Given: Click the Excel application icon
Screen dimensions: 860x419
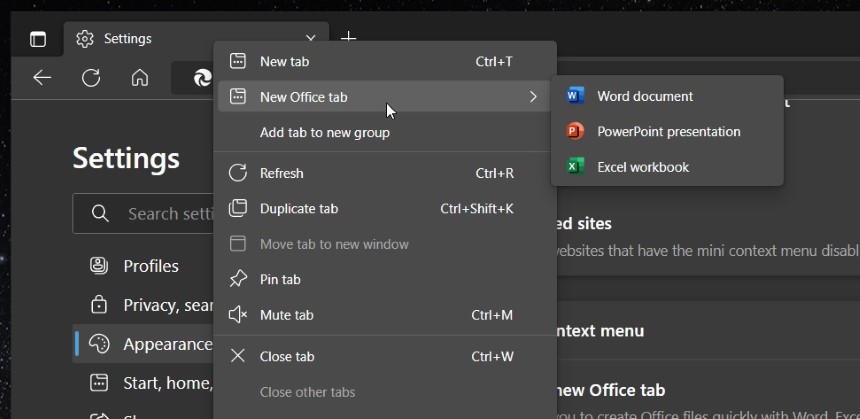Looking at the screenshot, I should 575,166.
